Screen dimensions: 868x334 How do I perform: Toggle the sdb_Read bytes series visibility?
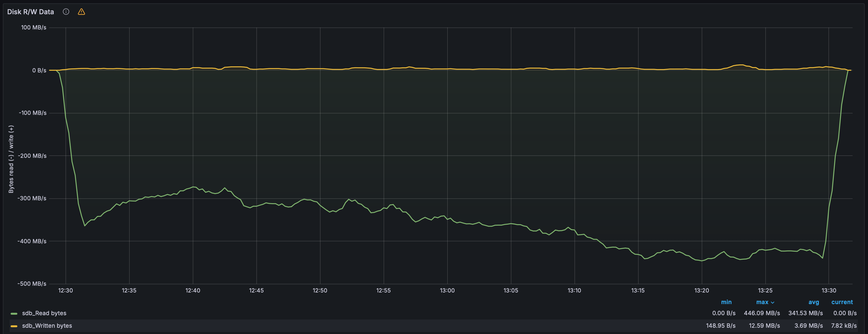(44, 313)
